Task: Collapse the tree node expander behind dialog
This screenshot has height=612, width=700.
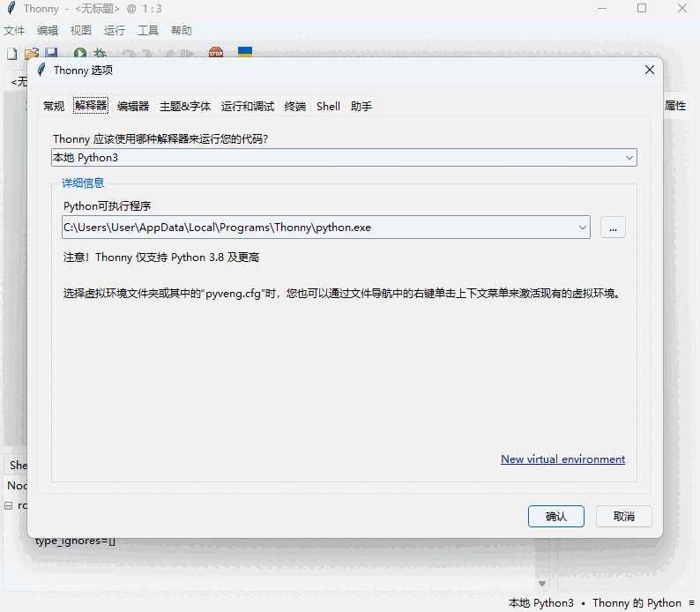Action: click(9, 506)
